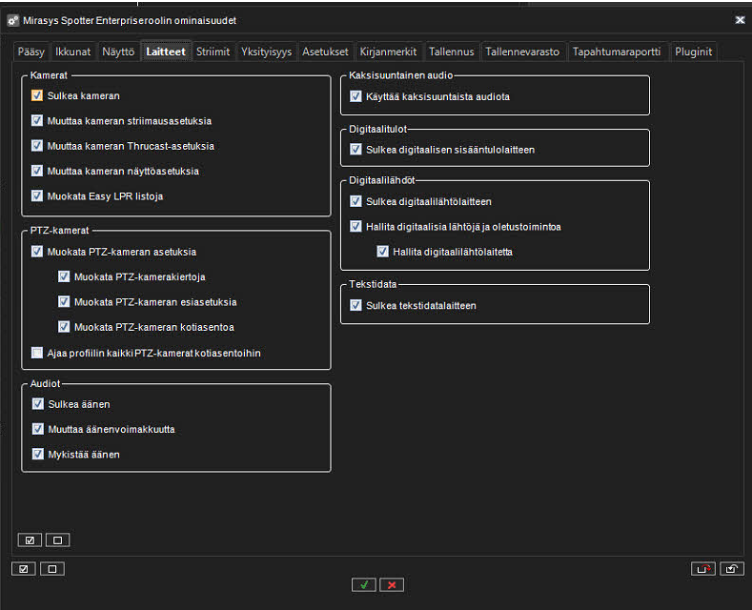
Task: Click the inner deselect-all empty box icon
Action: pyautogui.click(x=57, y=540)
